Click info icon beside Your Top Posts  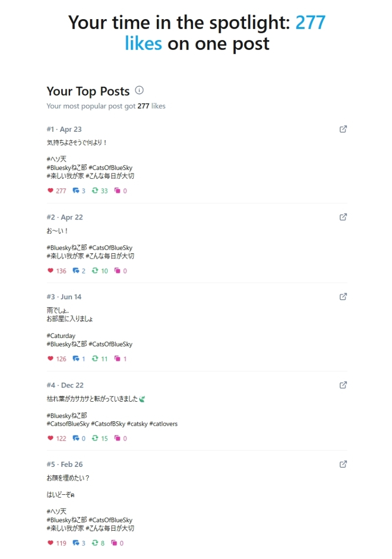coord(139,91)
